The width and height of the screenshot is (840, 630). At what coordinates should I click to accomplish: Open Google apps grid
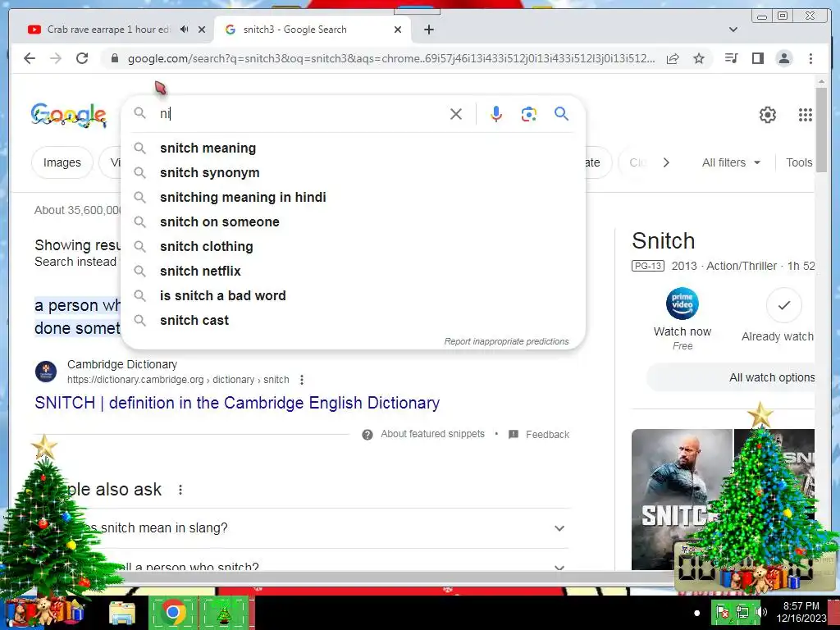[x=806, y=115]
